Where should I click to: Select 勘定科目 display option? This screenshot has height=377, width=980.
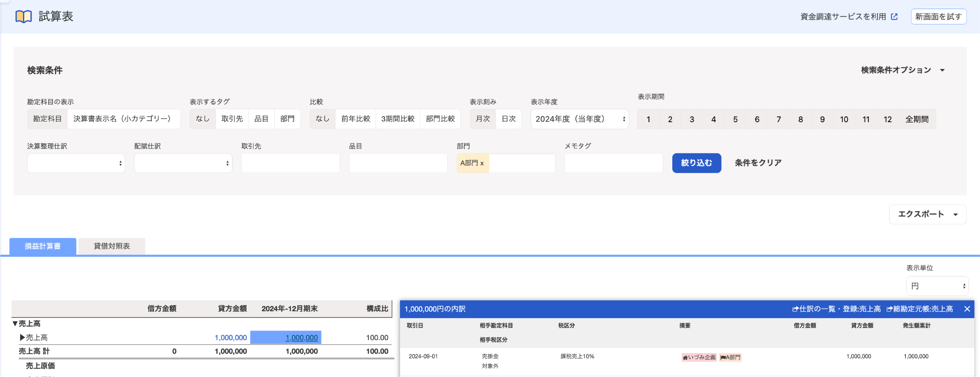pyautogui.click(x=47, y=119)
